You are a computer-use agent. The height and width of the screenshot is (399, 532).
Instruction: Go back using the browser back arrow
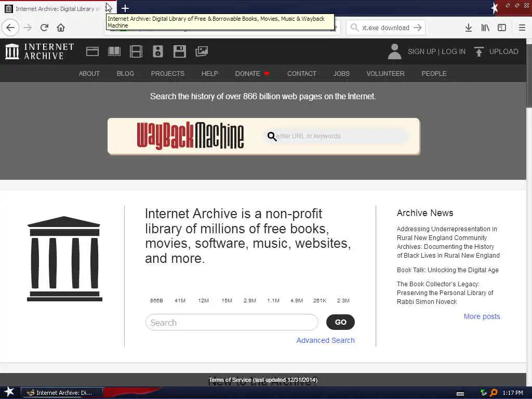click(10, 28)
